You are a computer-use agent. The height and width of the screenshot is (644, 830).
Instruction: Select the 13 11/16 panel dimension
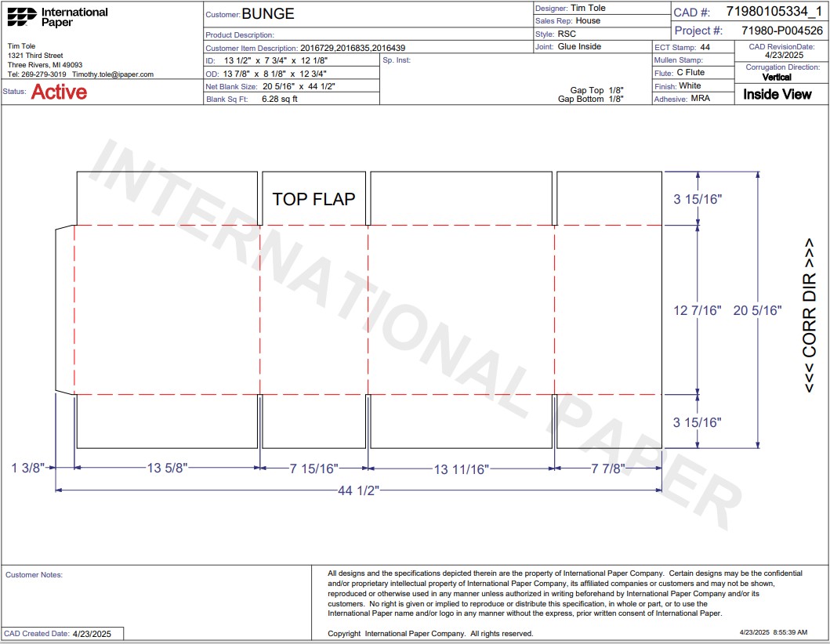[462, 469]
